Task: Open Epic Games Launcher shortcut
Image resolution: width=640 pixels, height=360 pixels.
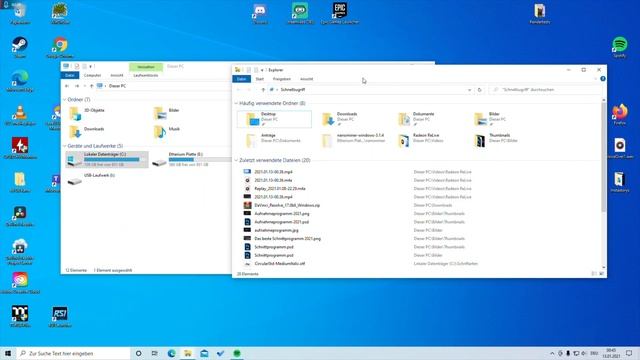Action: pos(340,13)
